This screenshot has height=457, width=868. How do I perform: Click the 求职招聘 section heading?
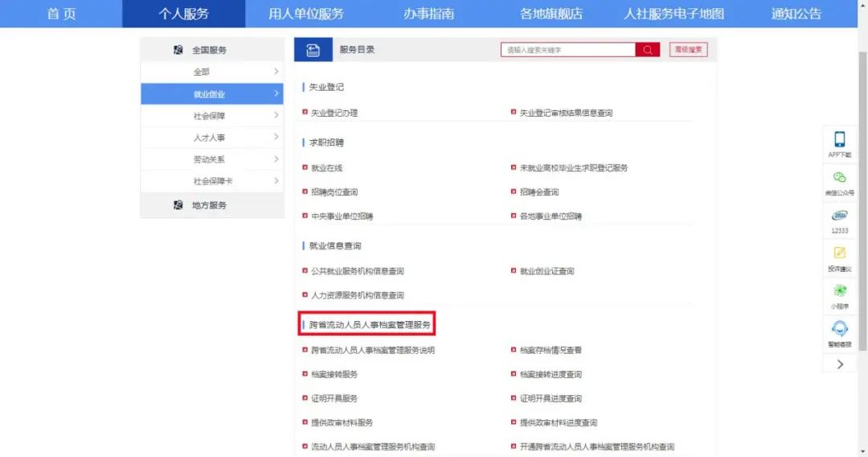click(326, 142)
